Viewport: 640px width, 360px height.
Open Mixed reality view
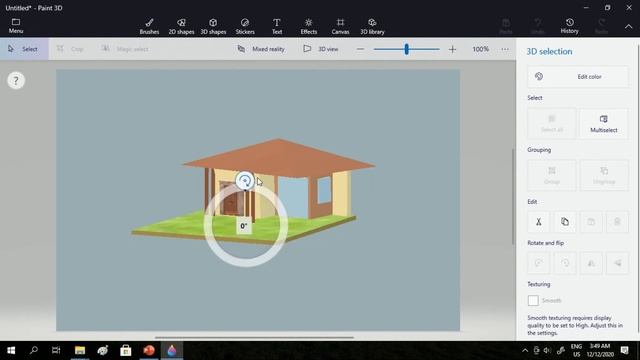pos(261,49)
